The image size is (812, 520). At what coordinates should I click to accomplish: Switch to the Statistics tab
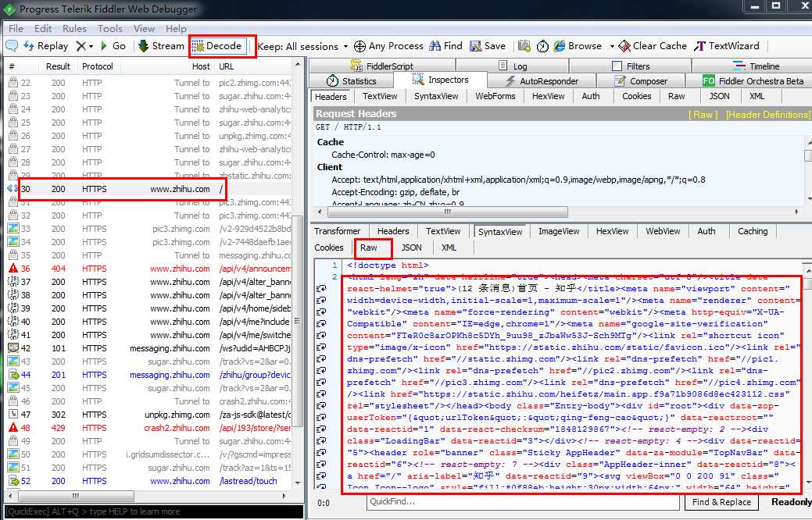coord(352,80)
